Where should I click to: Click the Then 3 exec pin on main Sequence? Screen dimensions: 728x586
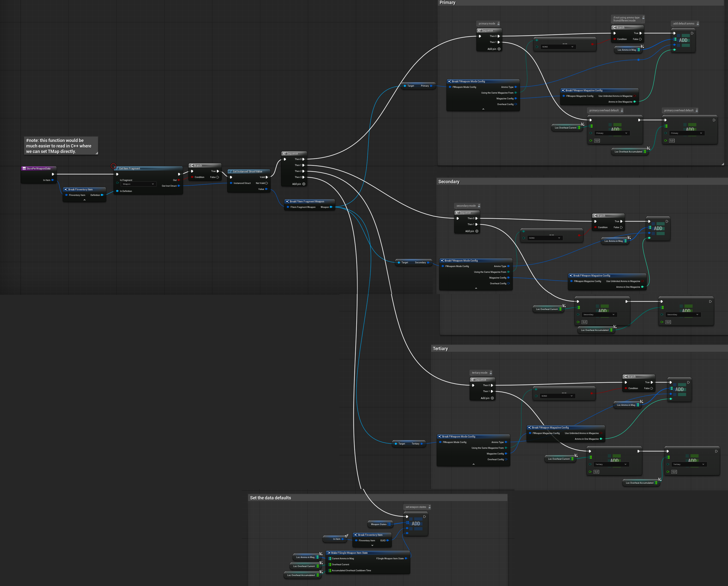303,177
